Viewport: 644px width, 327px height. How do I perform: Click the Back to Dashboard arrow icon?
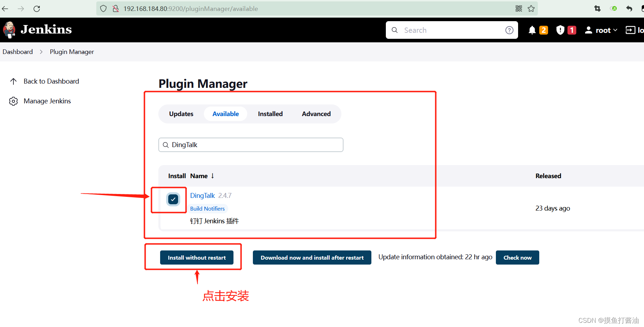13,81
